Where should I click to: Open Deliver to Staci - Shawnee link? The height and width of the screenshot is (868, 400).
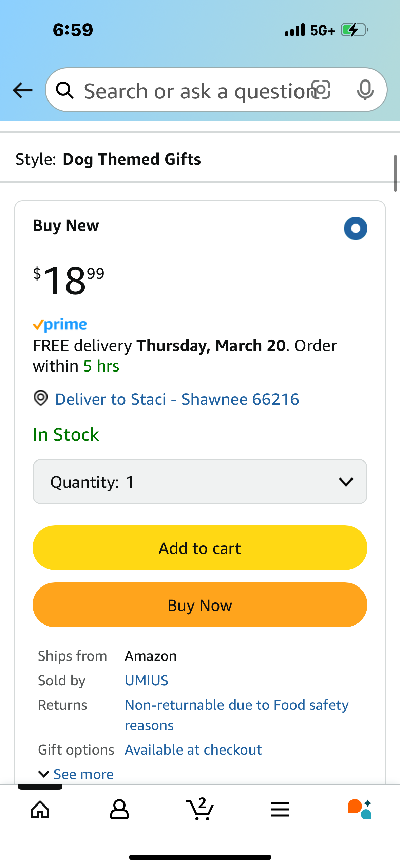[177, 399]
